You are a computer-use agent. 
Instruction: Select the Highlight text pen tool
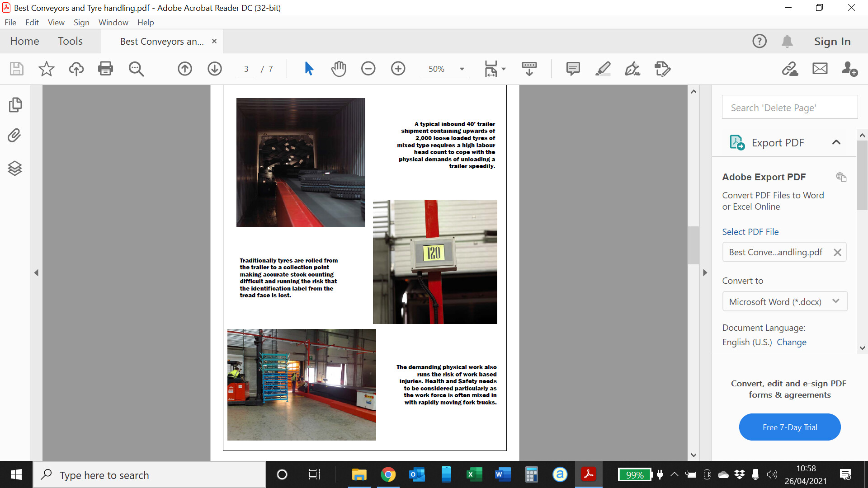pyautogui.click(x=603, y=69)
